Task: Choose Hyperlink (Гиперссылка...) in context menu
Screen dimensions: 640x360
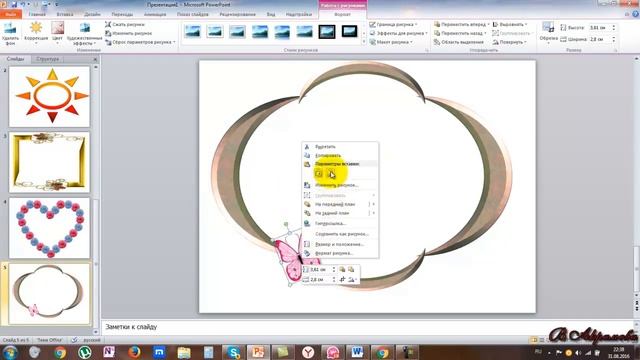Action: (340, 224)
